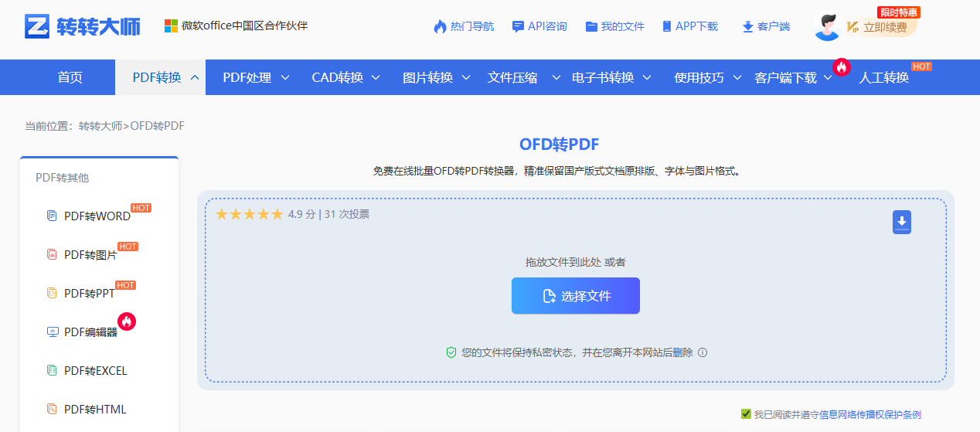Open the 图片转换 dropdown arrow

466,77
